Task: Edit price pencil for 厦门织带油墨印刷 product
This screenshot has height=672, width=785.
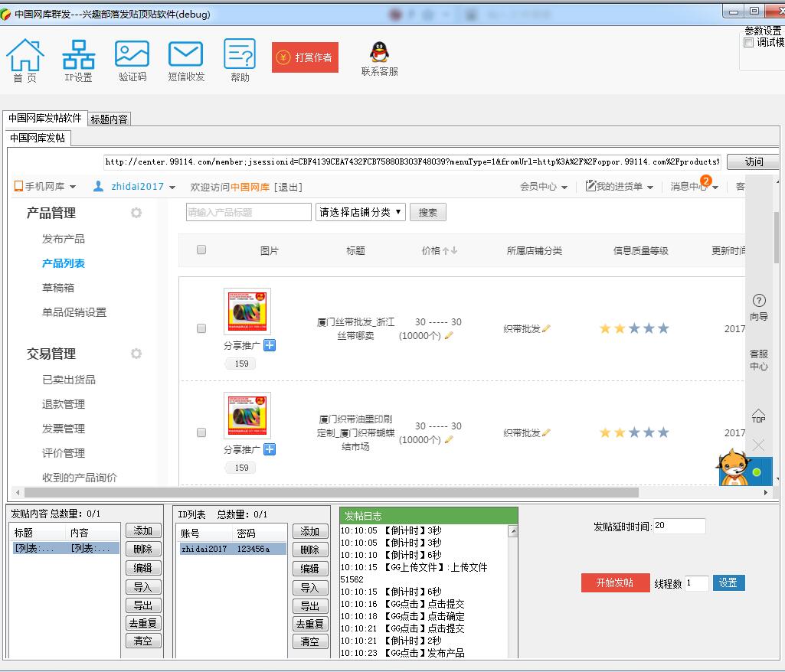Action: pyautogui.click(x=449, y=439)
